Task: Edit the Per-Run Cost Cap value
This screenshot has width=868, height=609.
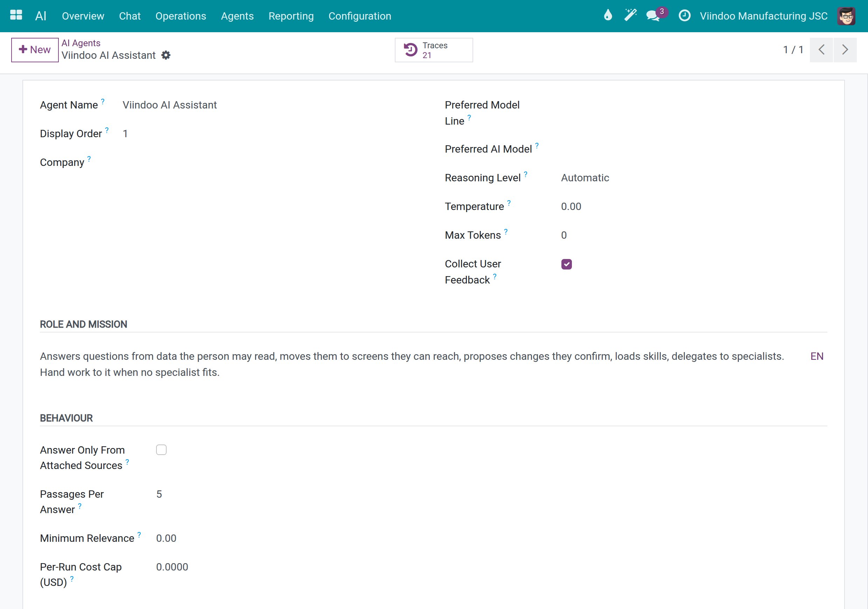Action: click(289, 567)
